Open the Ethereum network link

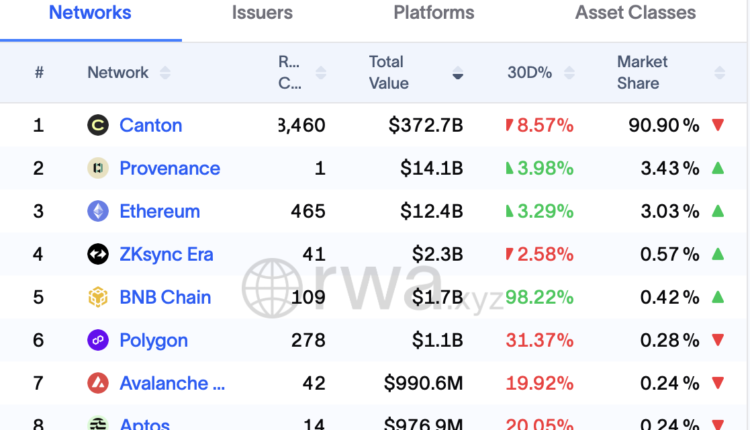click(160, 212)
